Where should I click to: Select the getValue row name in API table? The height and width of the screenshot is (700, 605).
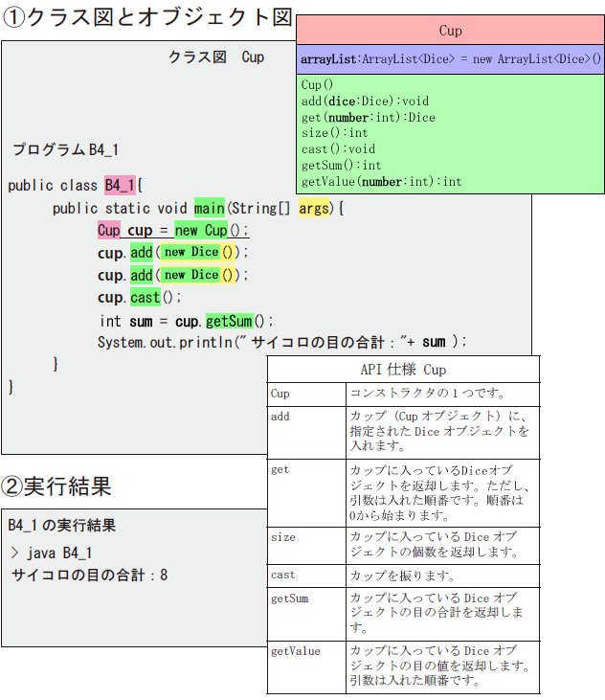tap(295, 651)
